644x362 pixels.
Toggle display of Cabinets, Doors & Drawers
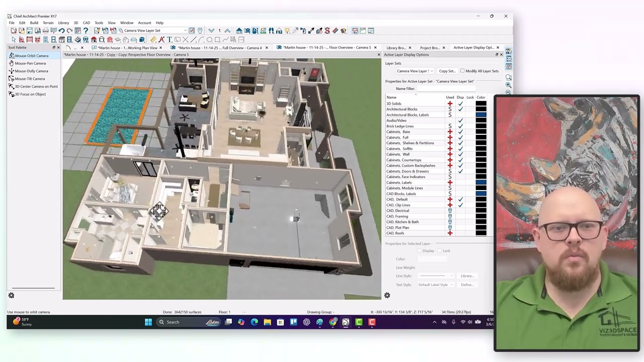coord(460,171)
